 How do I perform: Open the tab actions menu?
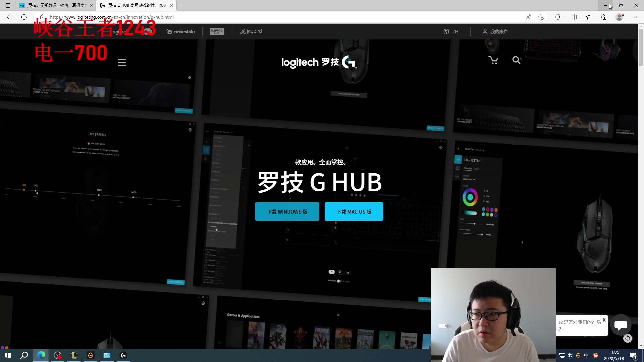point(8,5)
